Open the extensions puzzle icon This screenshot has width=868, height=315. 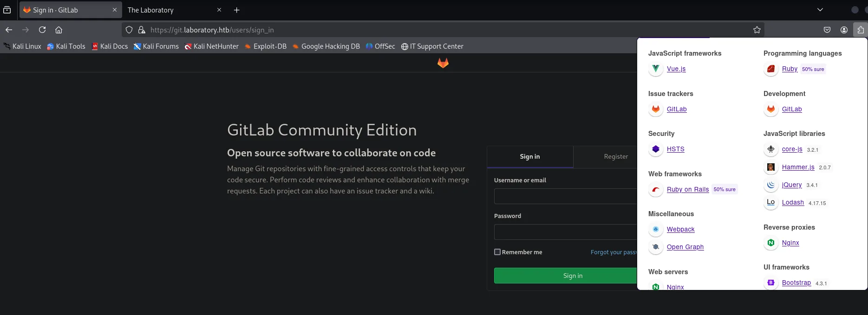[x=861, y=30]
